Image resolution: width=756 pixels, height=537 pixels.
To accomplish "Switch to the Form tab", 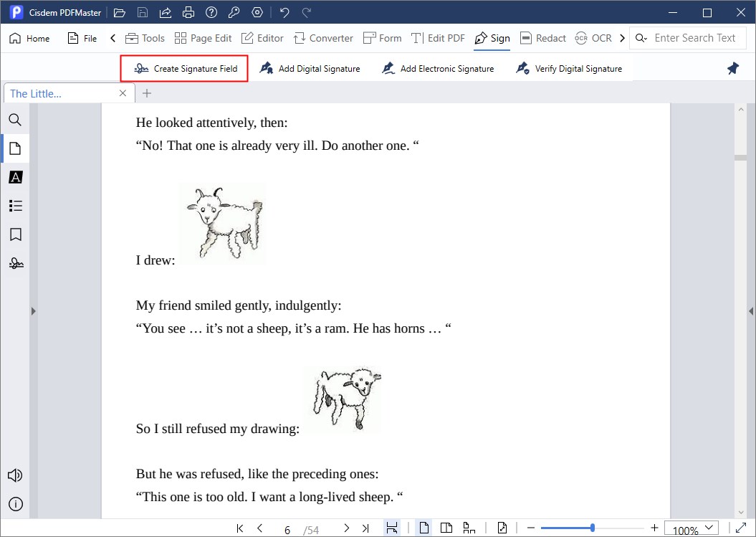I will (x=383, y=38).
